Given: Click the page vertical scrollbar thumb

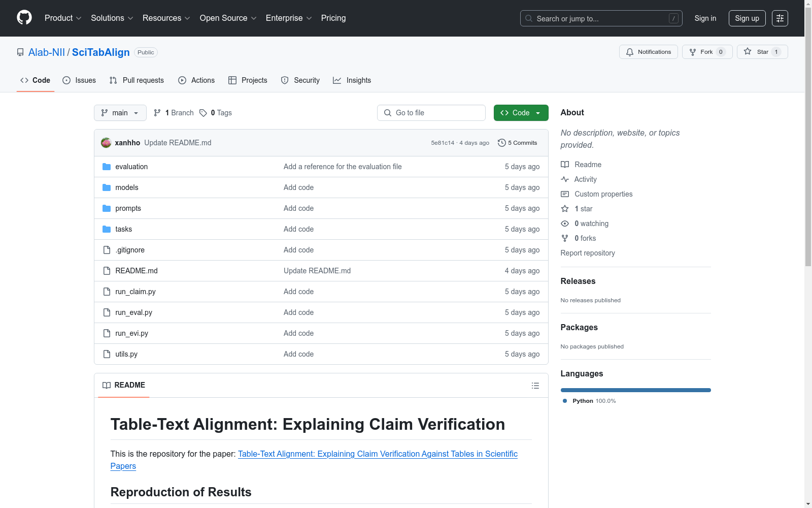Looking at the screenshot, I should coord(808,137).
